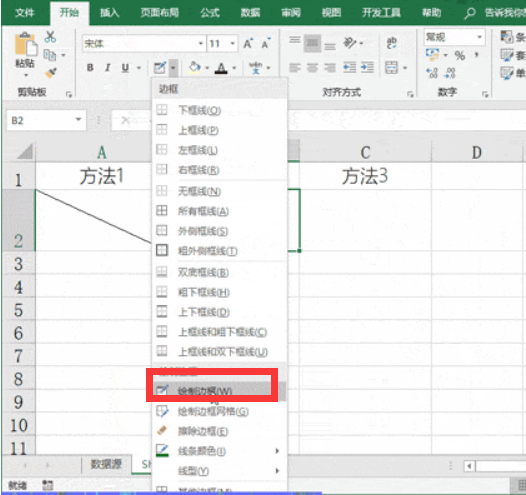Choose 无框线(N) from border menu
This screenshot has width=526, height=495.
[x=220, y=191]
